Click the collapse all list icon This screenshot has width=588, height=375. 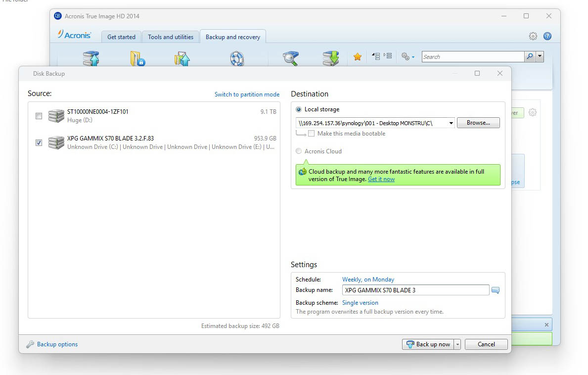tap(376, 56)
